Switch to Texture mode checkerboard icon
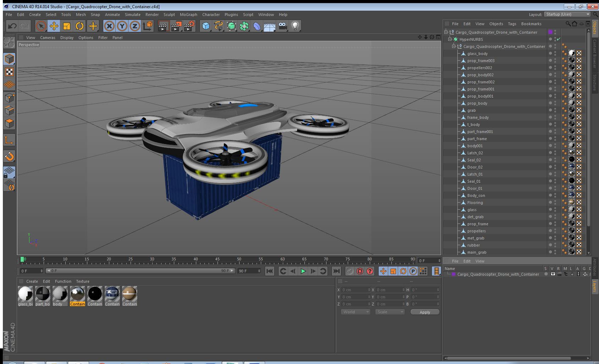The image size is (599, 364). [x=10, y=72]
